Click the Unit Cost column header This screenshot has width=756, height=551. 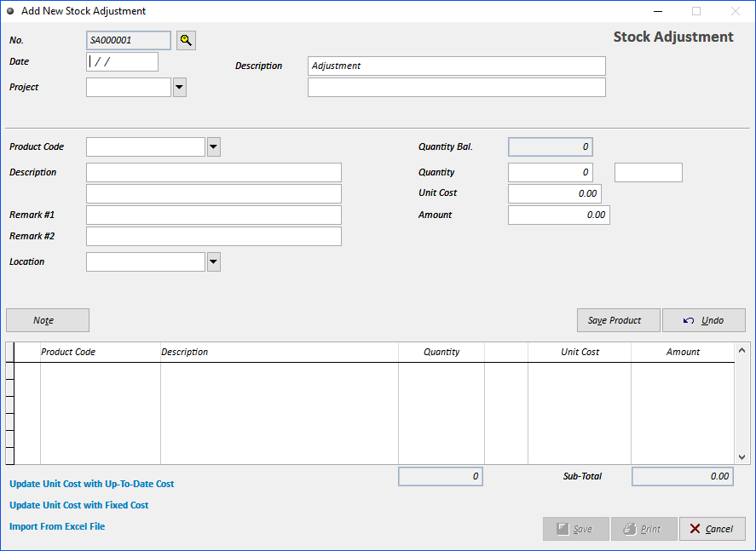[580, 352]
